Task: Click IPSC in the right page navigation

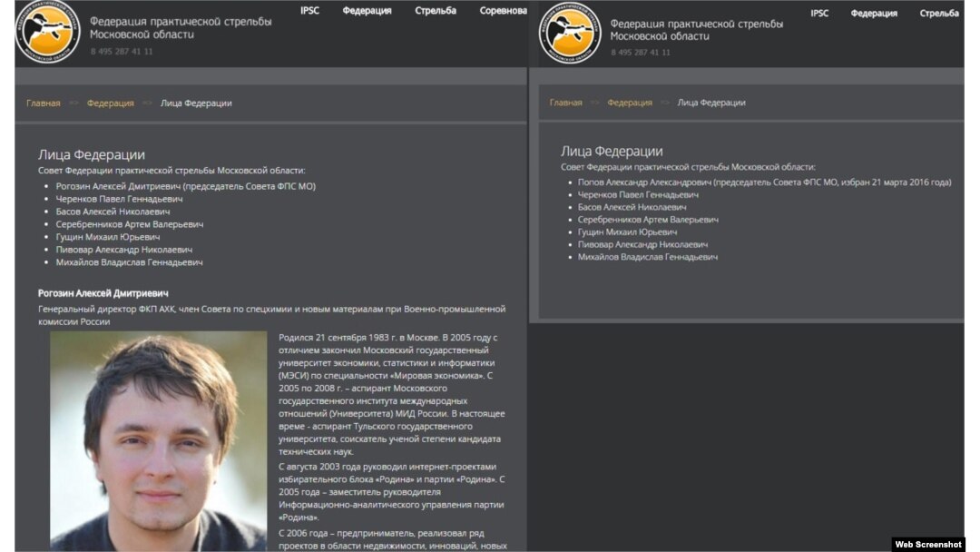Action: tap(819, 14)
